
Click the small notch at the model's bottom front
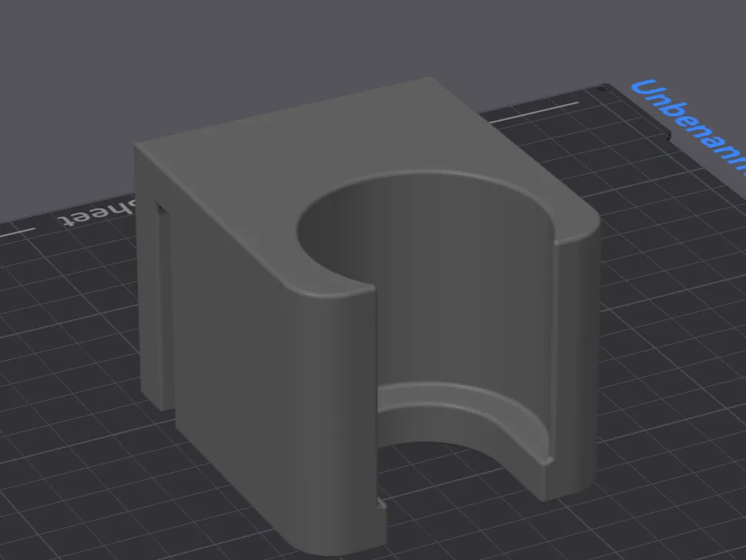[381, 505]
